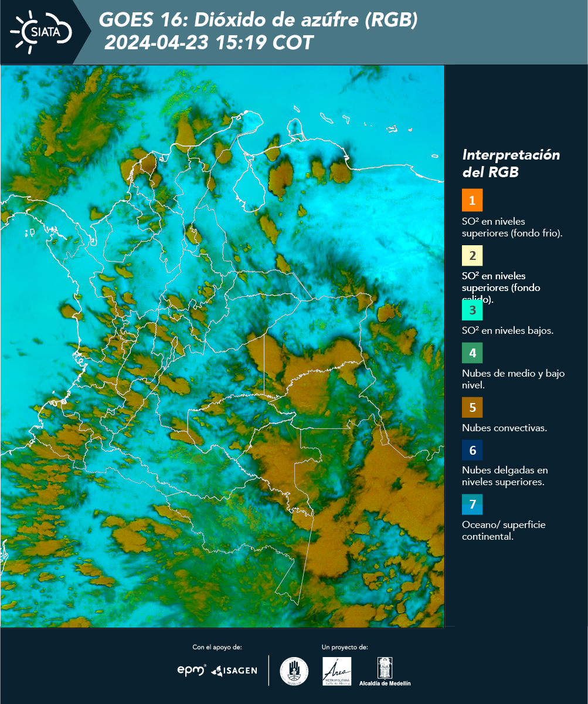Click the Alcaldía de Medellín logo
The width and height of the screenshot is (588, 704).
[385, 671]
